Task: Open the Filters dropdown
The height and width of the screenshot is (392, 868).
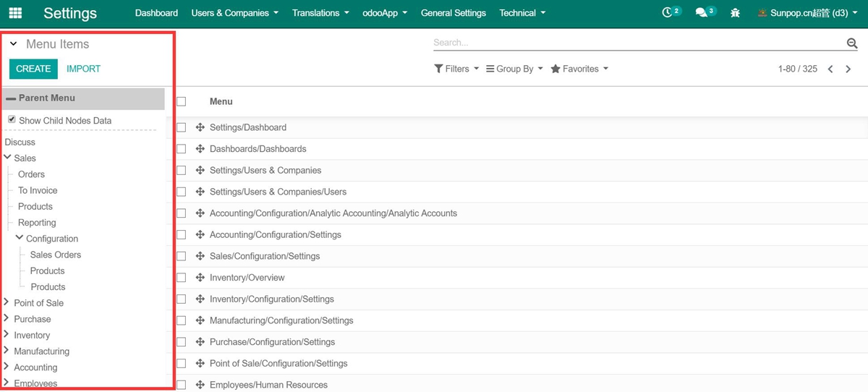Action: pyautogui.click(x=456, y=69)
